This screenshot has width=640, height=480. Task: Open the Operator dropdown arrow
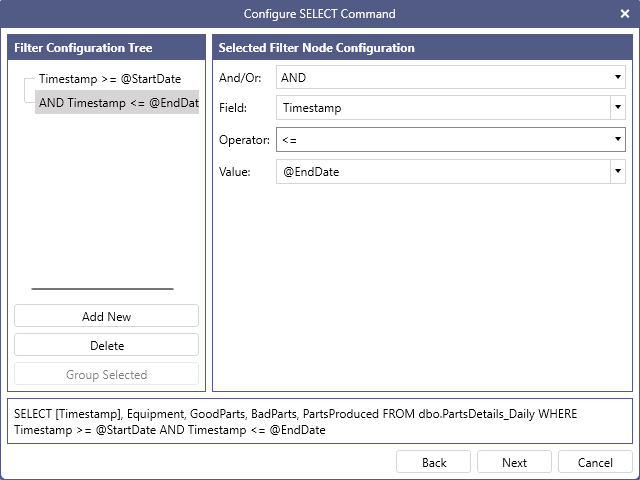pos(618,139)
